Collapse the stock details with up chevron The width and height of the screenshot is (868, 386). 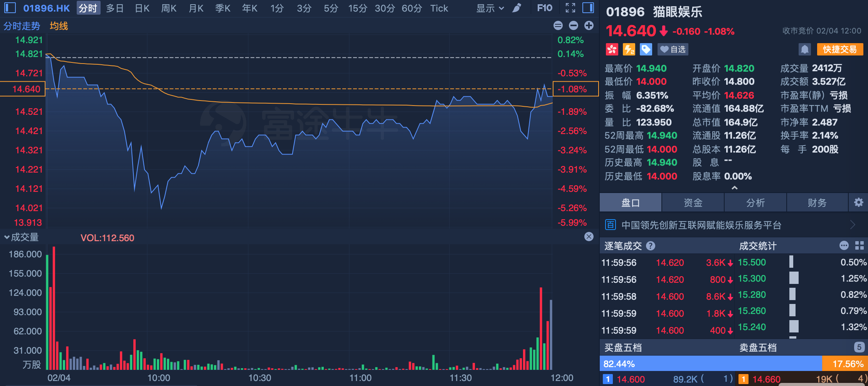coord(734,188)
